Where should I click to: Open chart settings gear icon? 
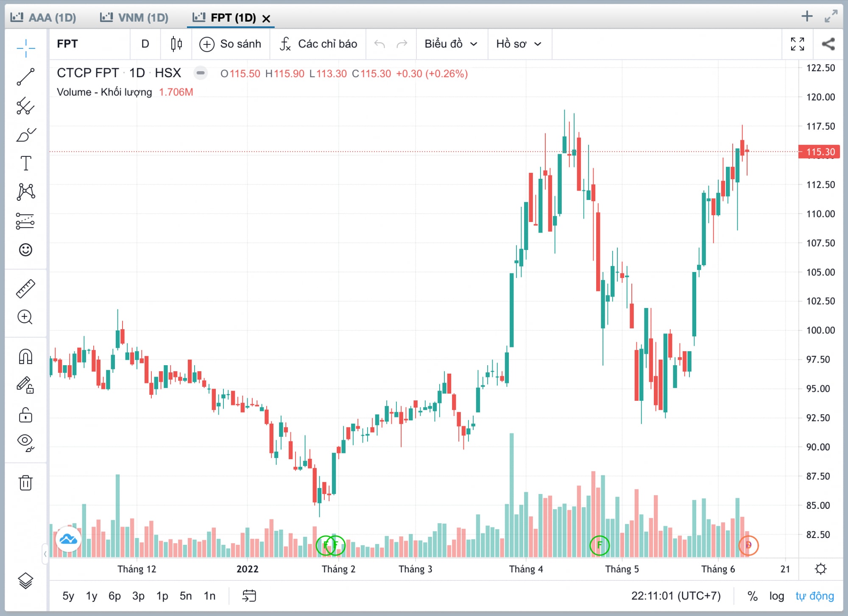click(821, 569)
